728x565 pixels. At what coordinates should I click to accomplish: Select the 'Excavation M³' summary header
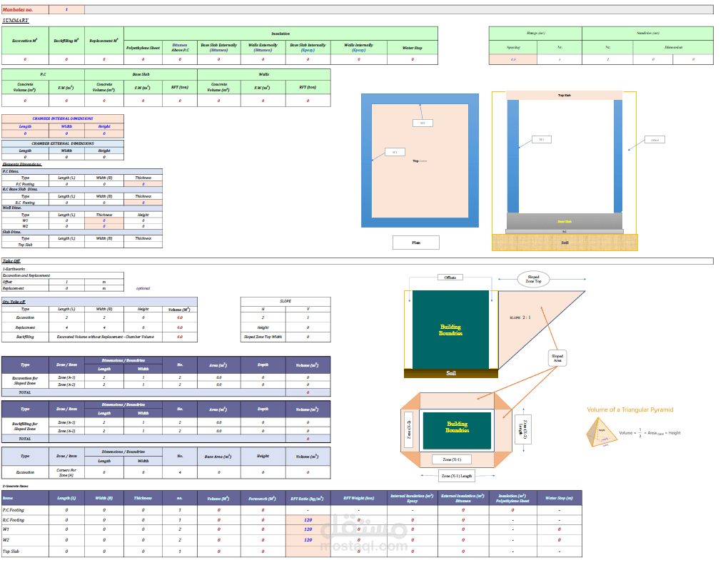point(25,41)
